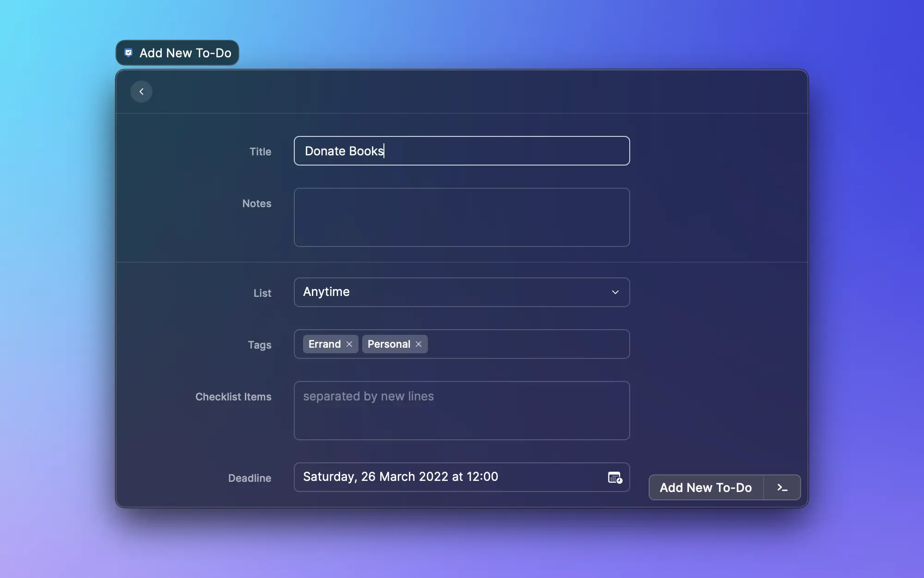Click the Notes label to focus its field
The width and height of the screenshot is (924, 578).
coord(256,203)
